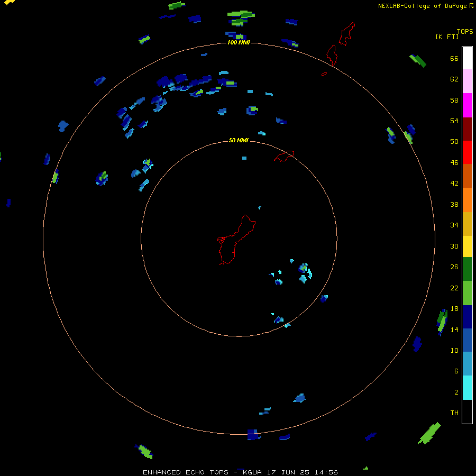Click the cyan legend swatch
Viewport: 476px width, 476px height.
[467, 388]
